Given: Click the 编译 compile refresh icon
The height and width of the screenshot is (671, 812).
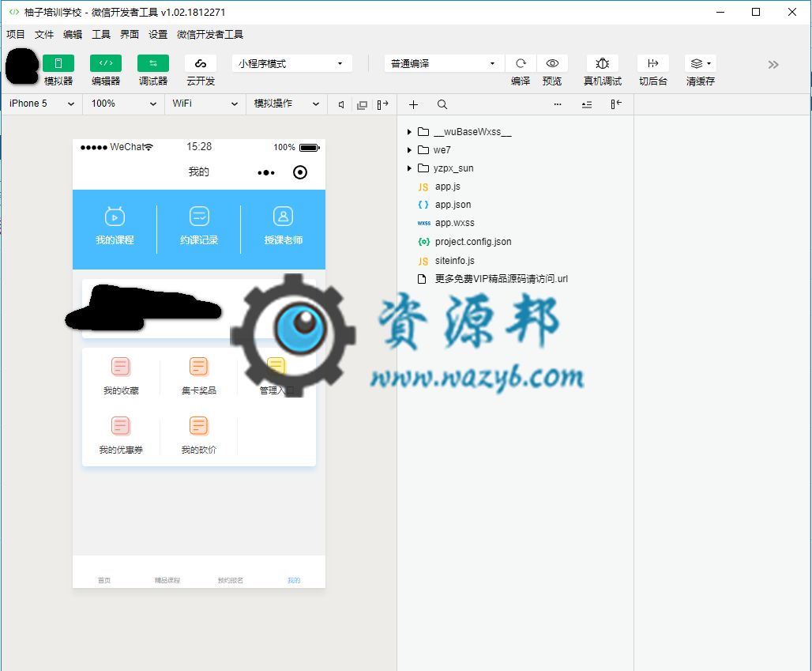Looking at the screenshot, I should (521, 63).
